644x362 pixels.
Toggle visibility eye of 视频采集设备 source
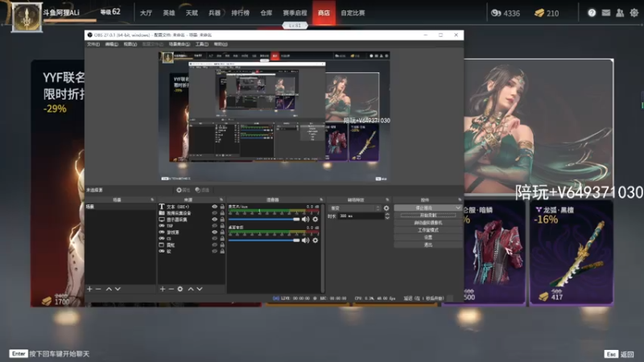[214, 213]
